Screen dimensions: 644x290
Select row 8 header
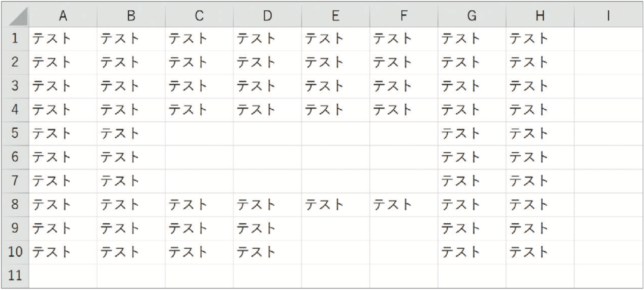[15, 205]
